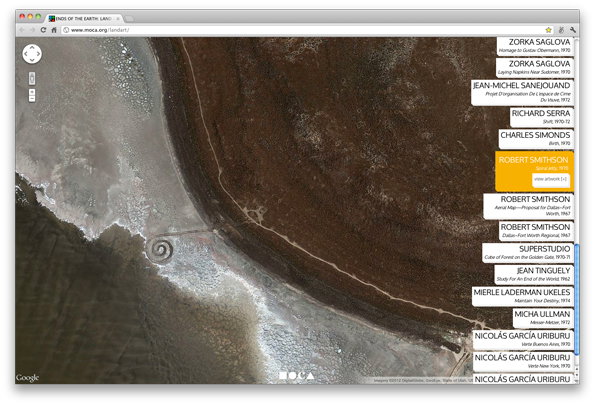Zoom out with the map minus button
Screen dimensions: 595x405
pyautogui.click(x=32, y=99)
